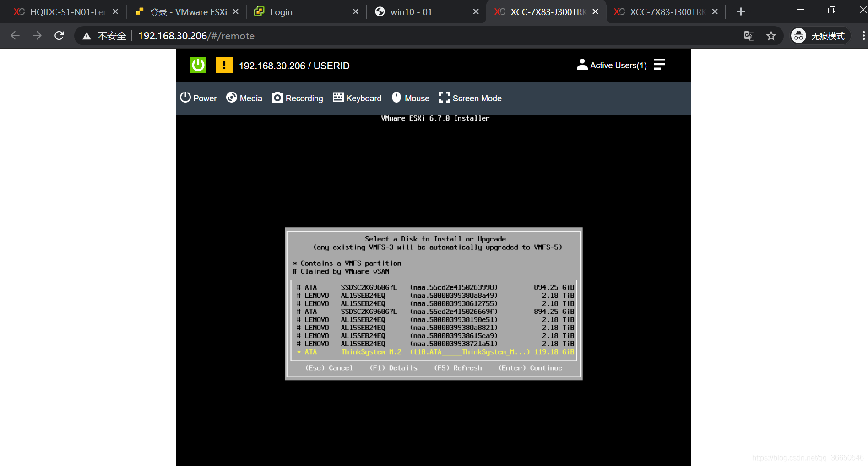The image size is (868, 466).
Task: Close the Login tab
Action: coord(356,12)
